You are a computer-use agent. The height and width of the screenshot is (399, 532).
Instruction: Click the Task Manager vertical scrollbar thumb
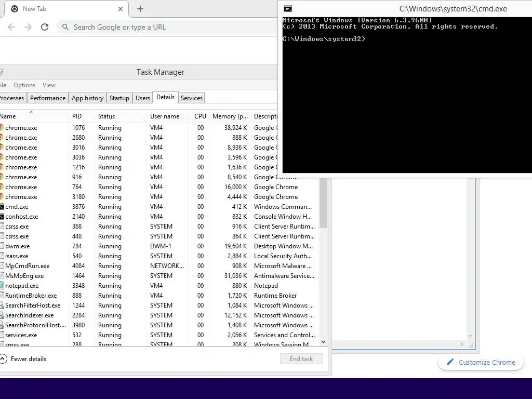click(x=323, y=203)
